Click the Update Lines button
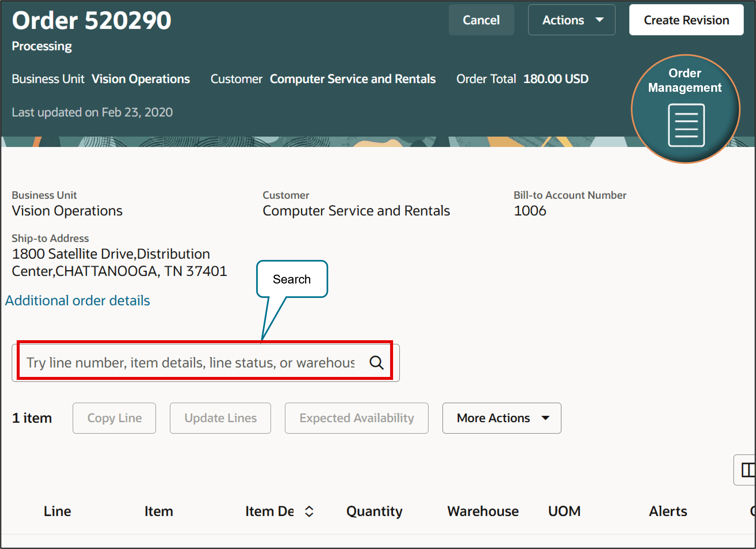The image size is (756, 549). [x=220, y=418]
